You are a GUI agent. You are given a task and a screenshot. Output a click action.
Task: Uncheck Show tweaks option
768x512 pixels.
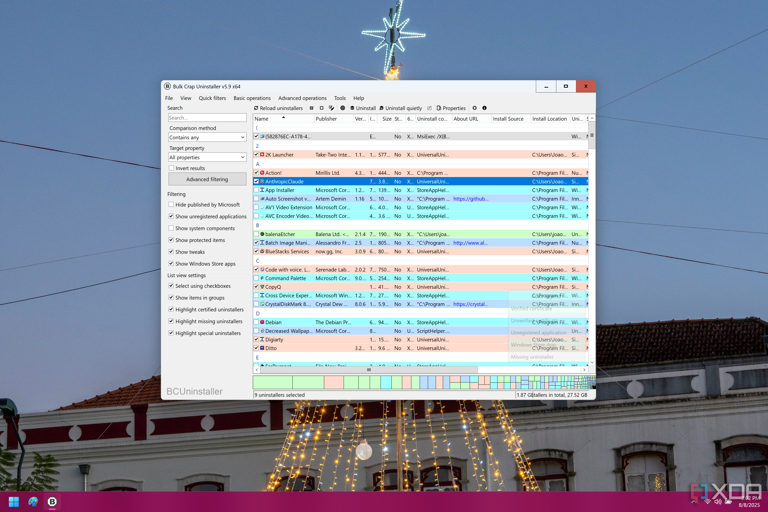pos(171,252)
